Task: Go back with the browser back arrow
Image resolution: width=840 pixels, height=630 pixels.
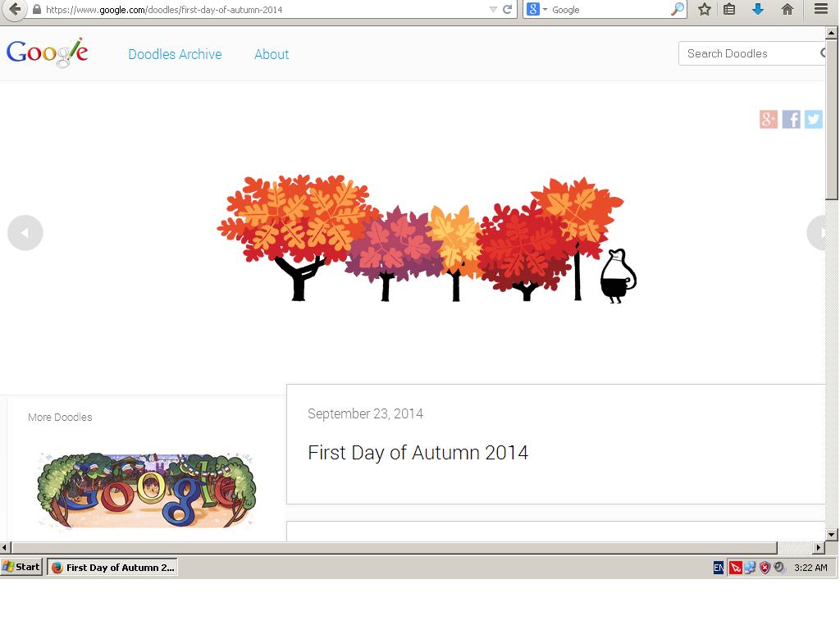Action: [x=14, y=9]
